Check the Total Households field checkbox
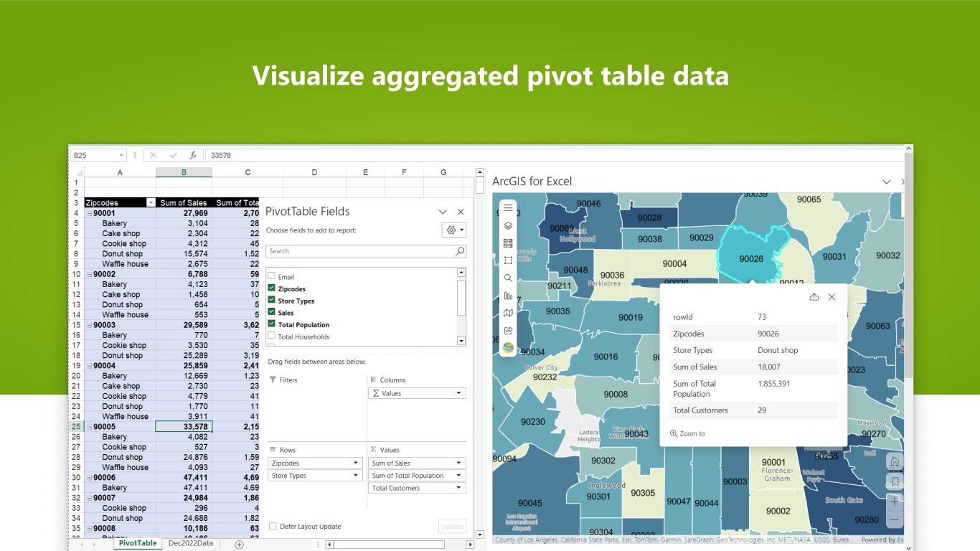 [x=271, y=336]
